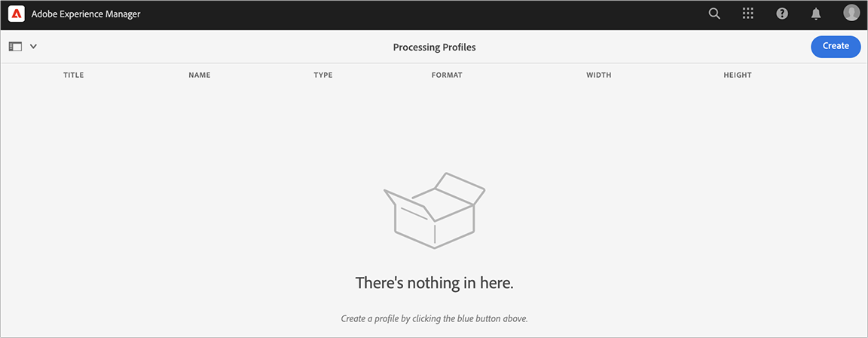
Task: Open the help question mark icon
Action: (x=782, y=14)
